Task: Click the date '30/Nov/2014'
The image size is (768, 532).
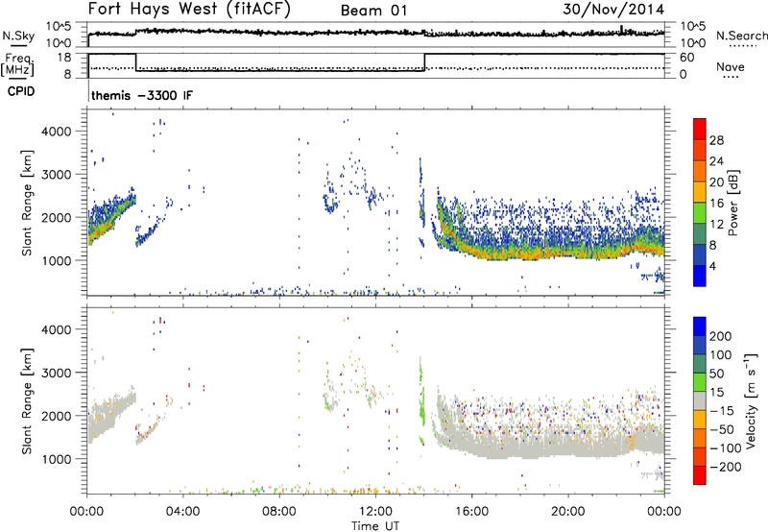Action: click(x=613, y=10)
